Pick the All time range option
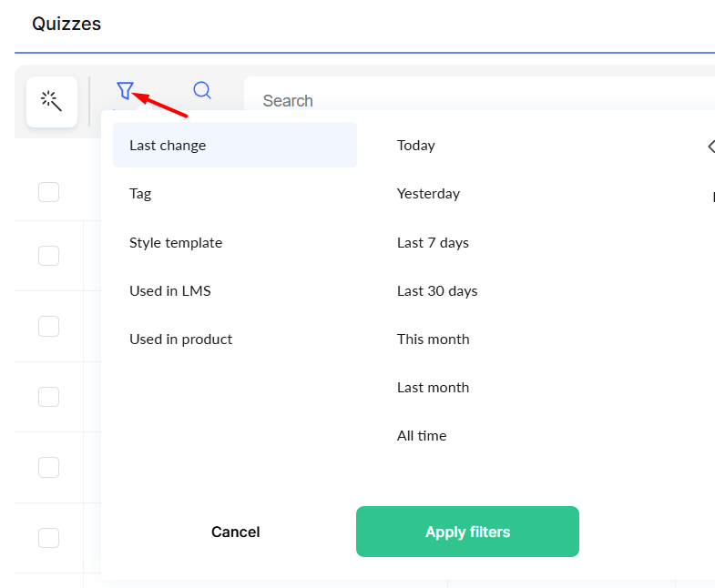Image resolution: width=715 pixels, height=588 pixels. point(422,435)
